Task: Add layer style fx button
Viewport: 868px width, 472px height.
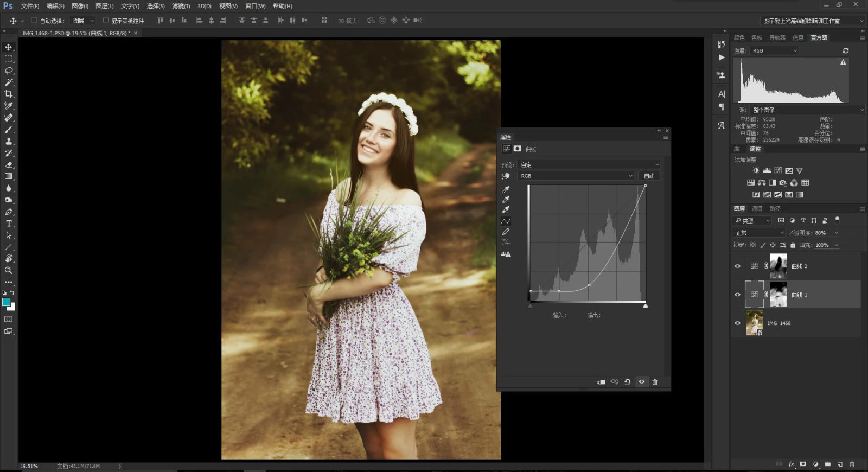Action: (x=791, y=464)
